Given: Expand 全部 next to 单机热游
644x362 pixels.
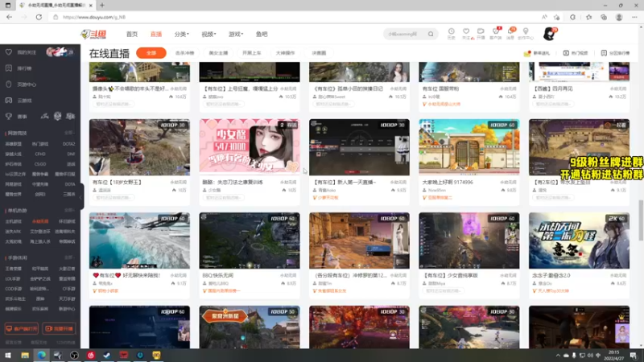Looking at the screenshot, I should click(69, 210).
